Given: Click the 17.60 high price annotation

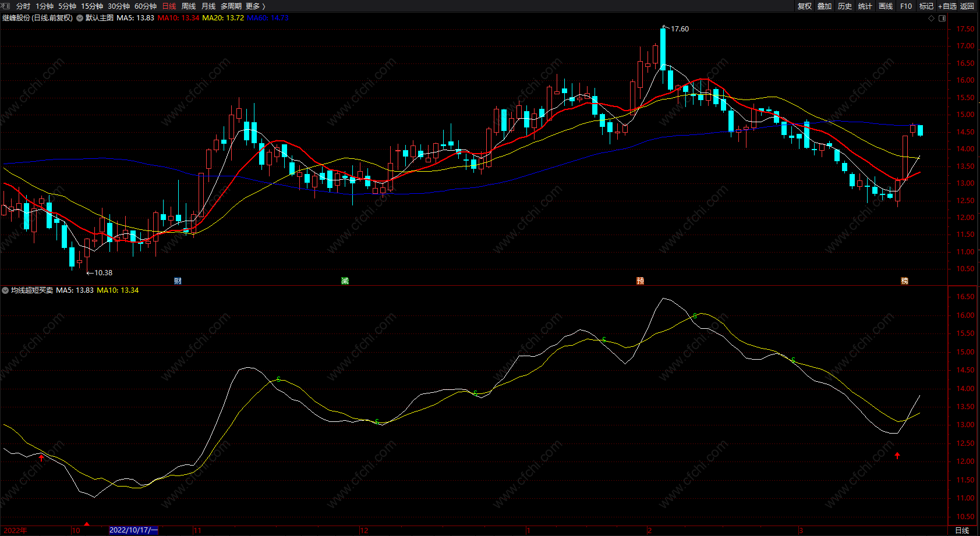Looking at the screenshot, I should [x=680, y=29].
